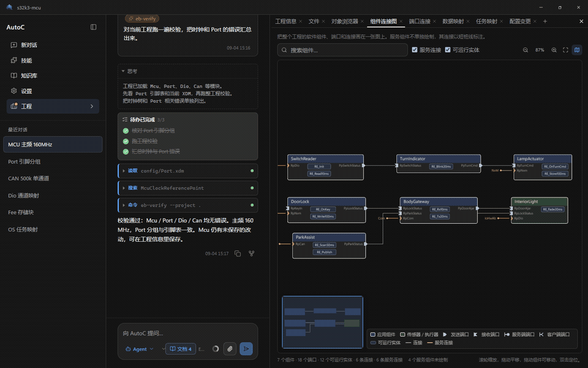Click the RE_Blink20ms runnable in TurnIndicator
The width and height of the screenshot is (588, 368).
pos(441,166)
